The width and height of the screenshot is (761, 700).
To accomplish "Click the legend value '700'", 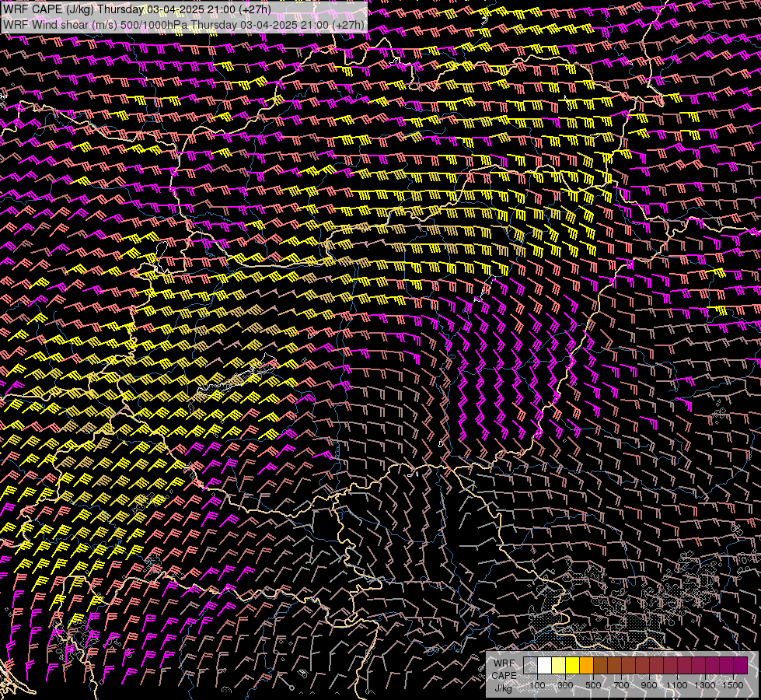I will pos(621,685).
